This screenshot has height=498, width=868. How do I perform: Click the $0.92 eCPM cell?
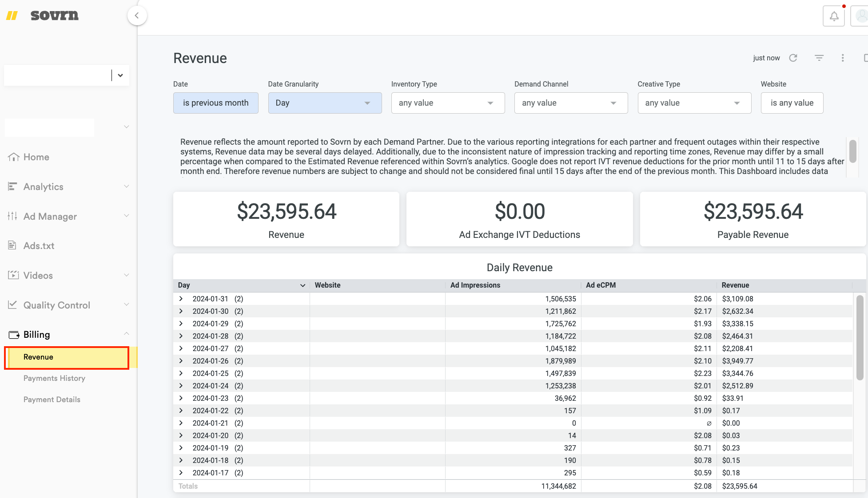[x=703, y=398]
